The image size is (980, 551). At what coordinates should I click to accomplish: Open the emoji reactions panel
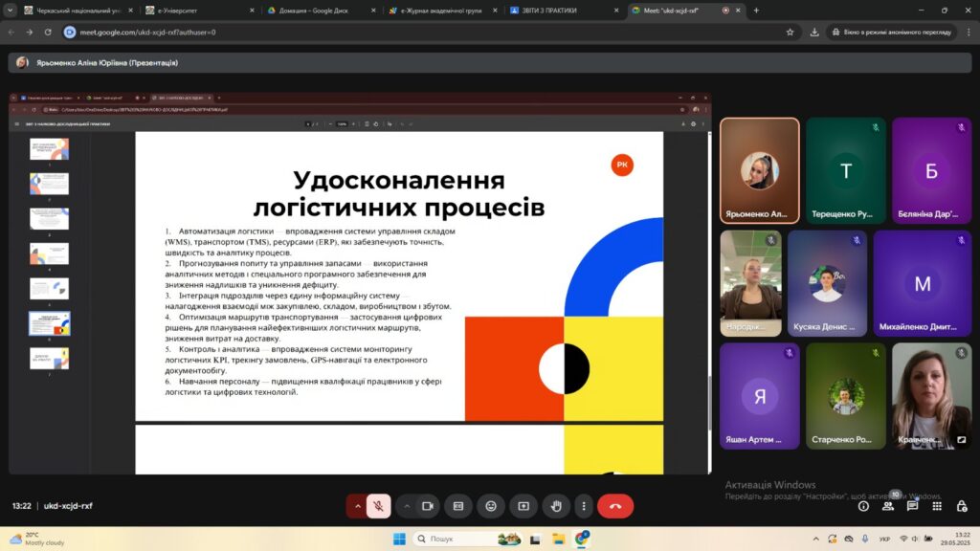click(x=491, y=506)
